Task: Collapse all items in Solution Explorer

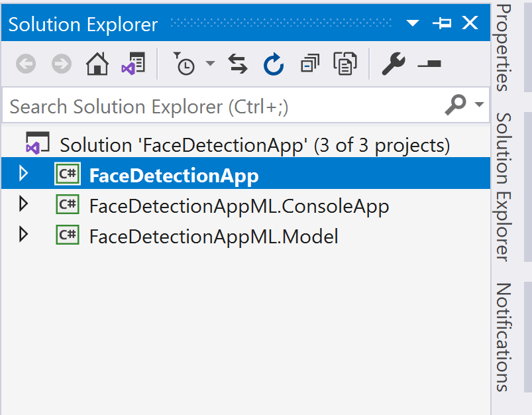Action: pos(309,64)
